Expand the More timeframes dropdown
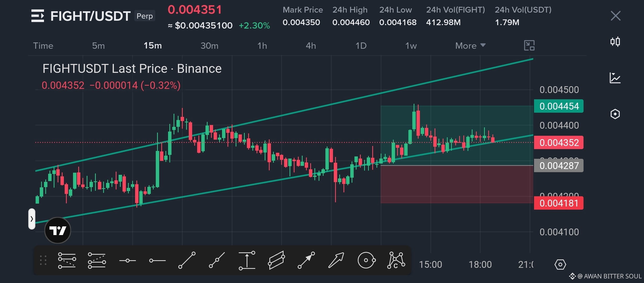The image size is (644, 283). (x=470, y=46)
